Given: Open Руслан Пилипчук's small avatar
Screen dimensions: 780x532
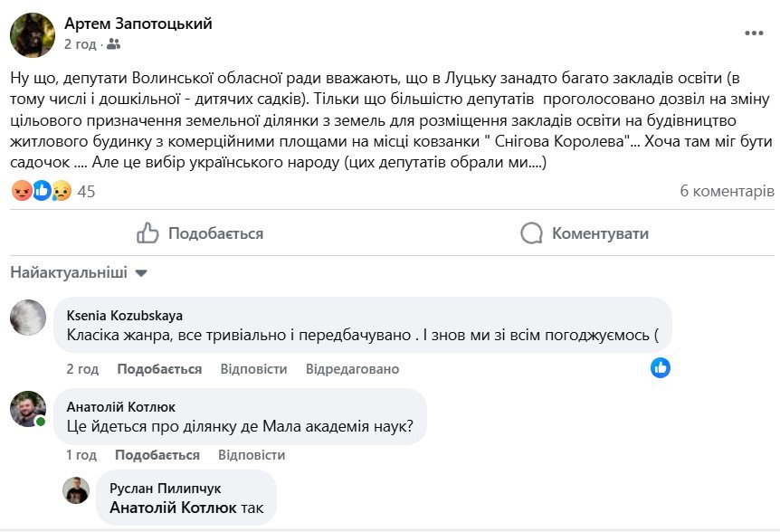Looking at the screenshot, I should click(76, 489).
